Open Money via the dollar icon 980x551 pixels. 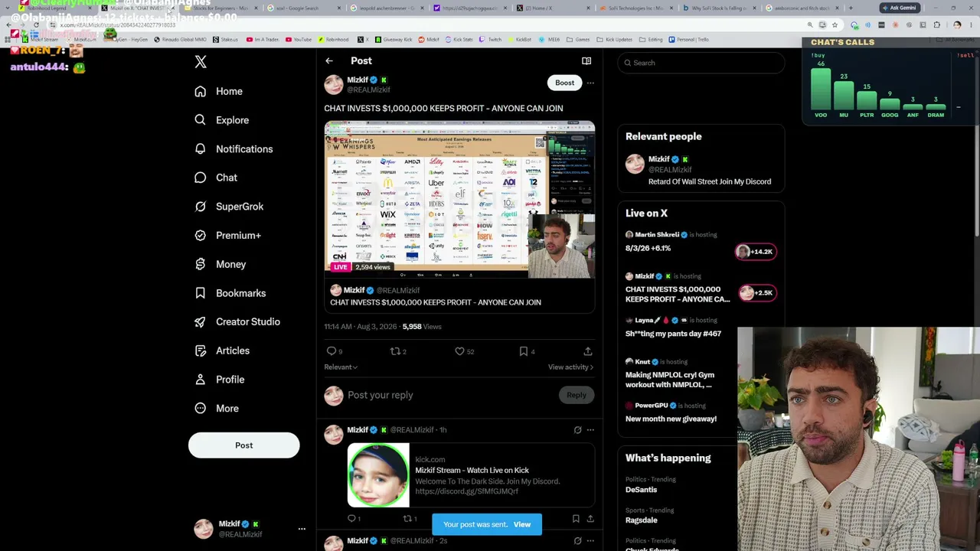pyautogui.click(x=201, y=264)
